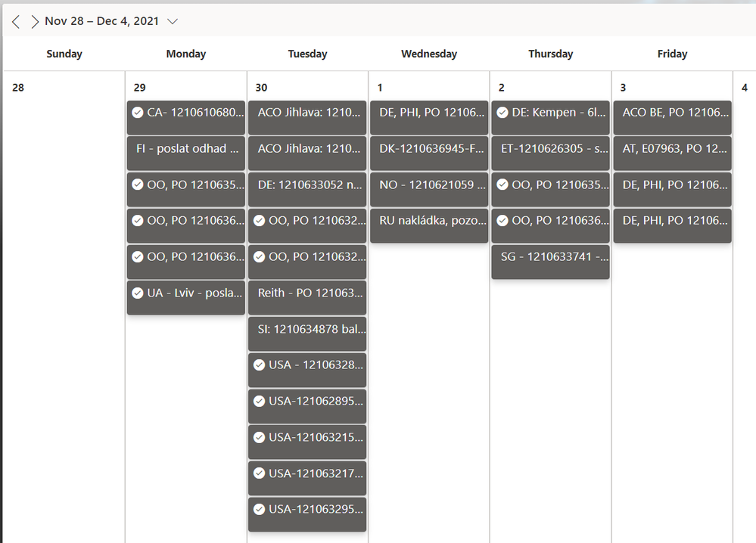Click day number 3 on Friday
This screenshot has height=543, width=756.
(x=623, y=88)
